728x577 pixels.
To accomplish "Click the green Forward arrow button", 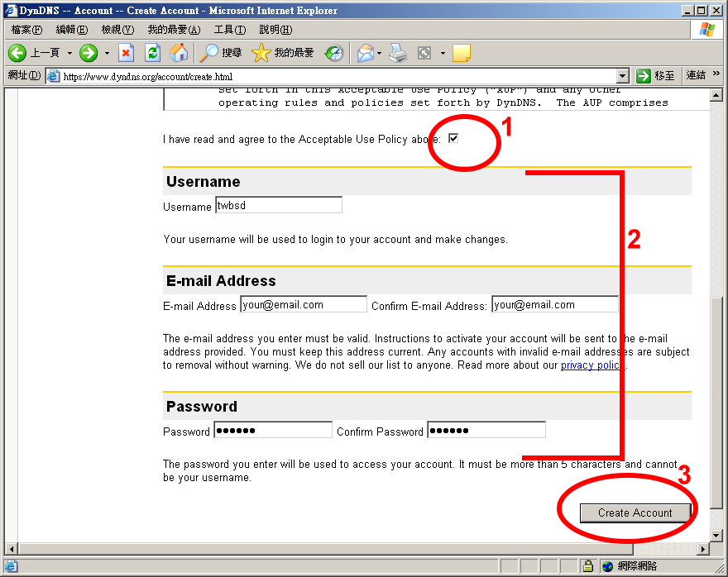I will 89,53.
